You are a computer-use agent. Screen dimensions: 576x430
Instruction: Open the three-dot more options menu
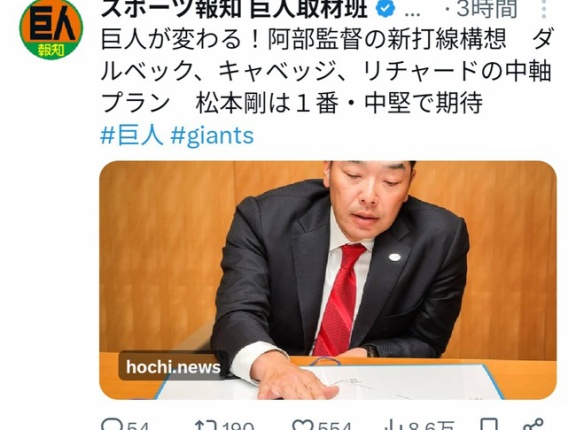tap(543, 9)
